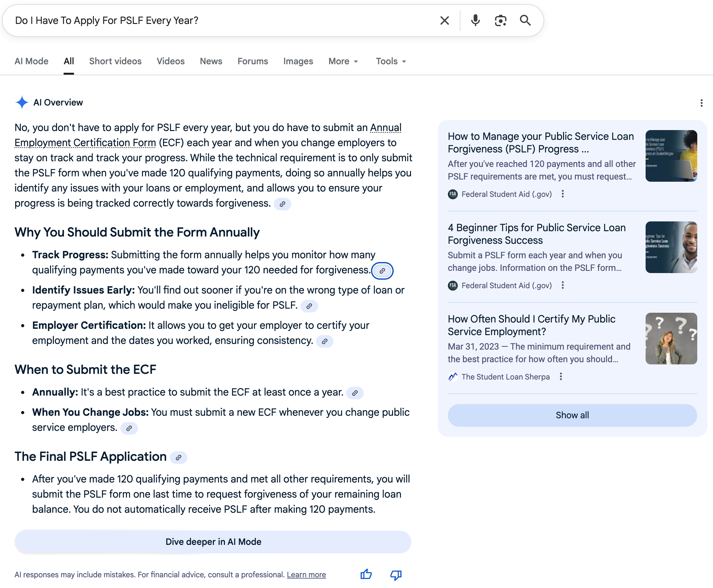The width and height of the screenshot is (713, 588).
Task: Open Google Lens image search
Action: [x=500, y=21]
